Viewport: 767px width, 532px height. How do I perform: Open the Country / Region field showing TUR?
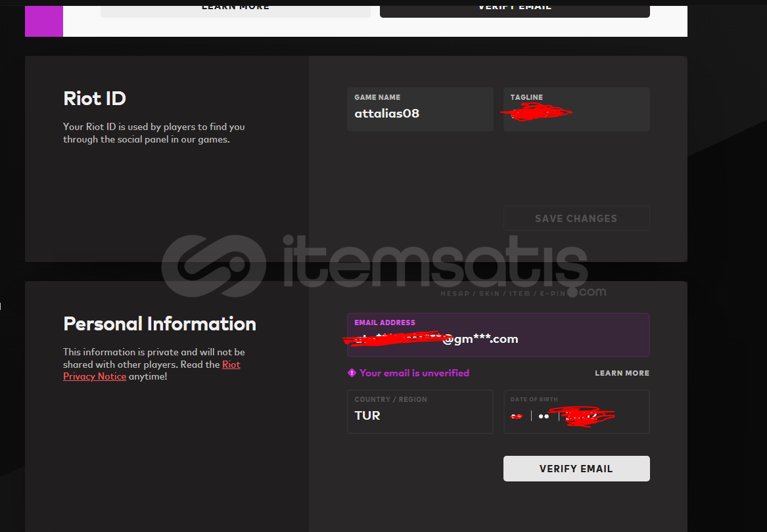pos(420,412)
